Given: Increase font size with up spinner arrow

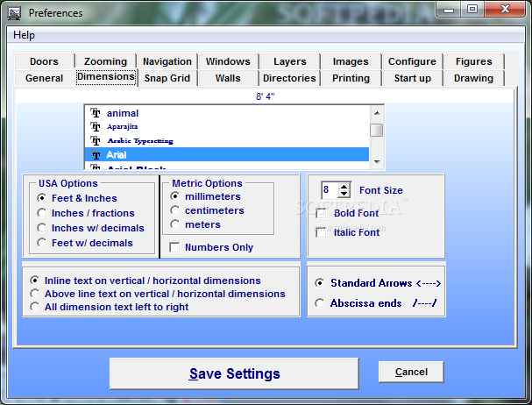Looking at the screenshot, I should pos(344,187).
